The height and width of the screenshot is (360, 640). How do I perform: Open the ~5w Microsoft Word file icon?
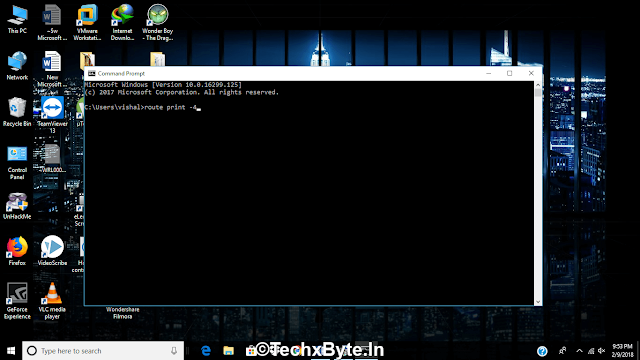[52, 22]
